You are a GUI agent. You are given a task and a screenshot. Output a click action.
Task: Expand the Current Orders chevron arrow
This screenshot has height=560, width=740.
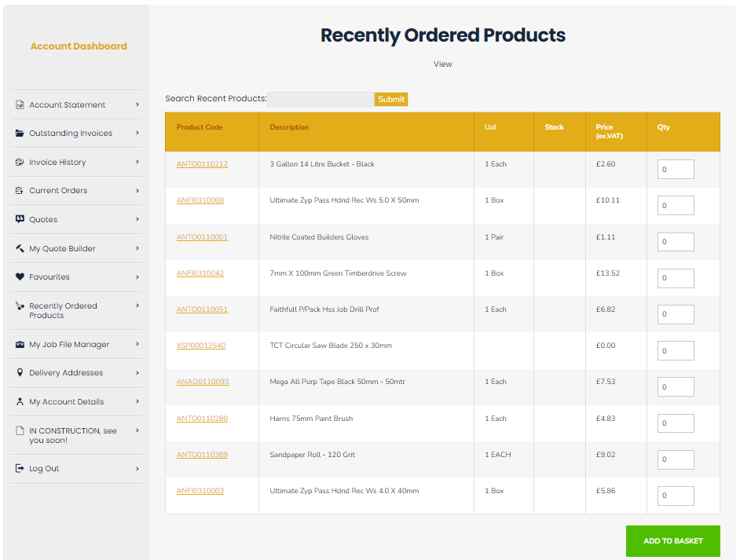pos(137,191)
